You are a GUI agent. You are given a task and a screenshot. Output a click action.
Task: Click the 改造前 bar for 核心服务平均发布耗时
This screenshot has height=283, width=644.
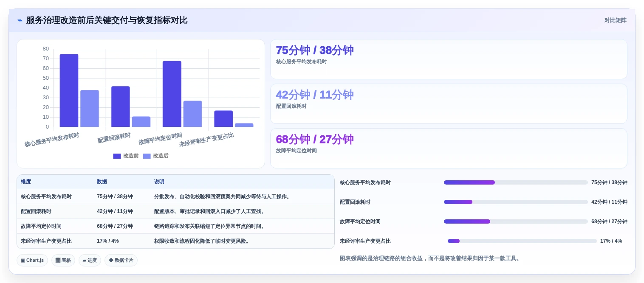pyautogui.click(x=69, y=90)
